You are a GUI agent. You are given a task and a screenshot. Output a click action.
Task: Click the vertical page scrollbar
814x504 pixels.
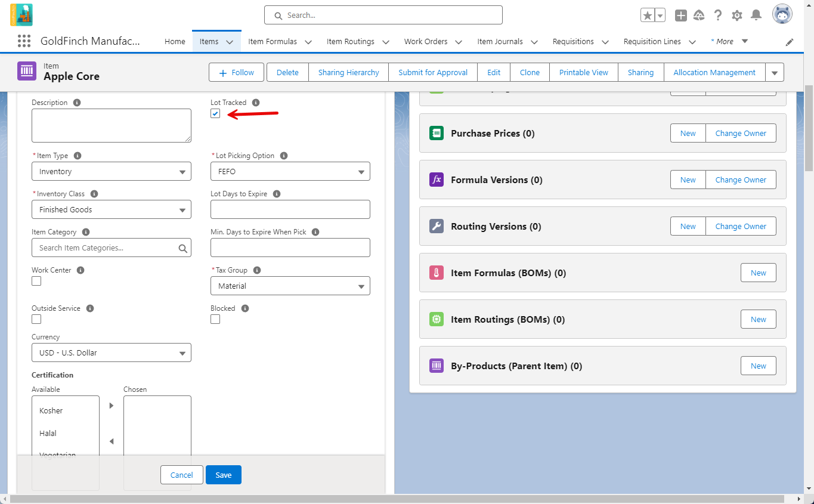tap(809, 128)
